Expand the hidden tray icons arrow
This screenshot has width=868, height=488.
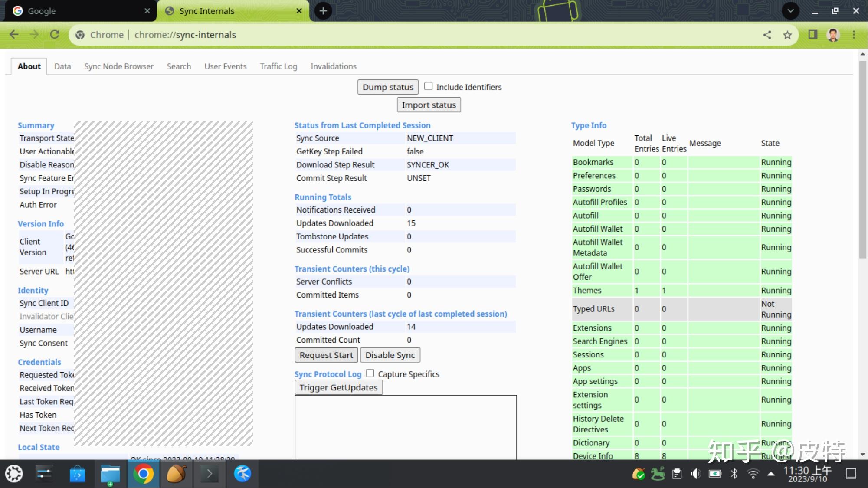(x=771, y=474)
